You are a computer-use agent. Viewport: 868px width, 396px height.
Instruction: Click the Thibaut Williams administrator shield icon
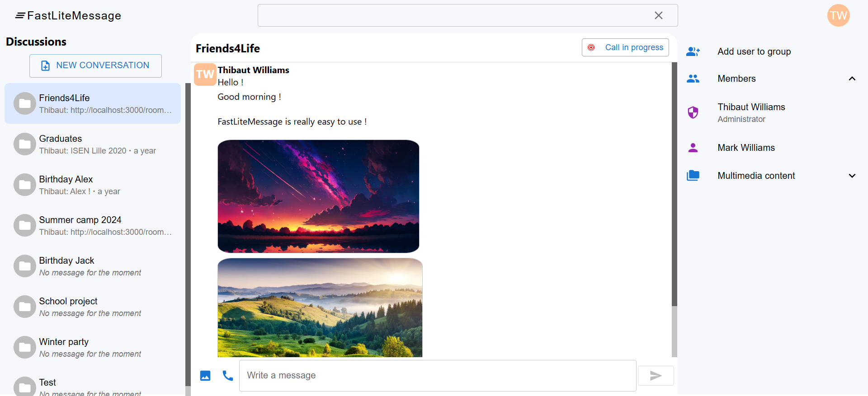click(693, 112)
